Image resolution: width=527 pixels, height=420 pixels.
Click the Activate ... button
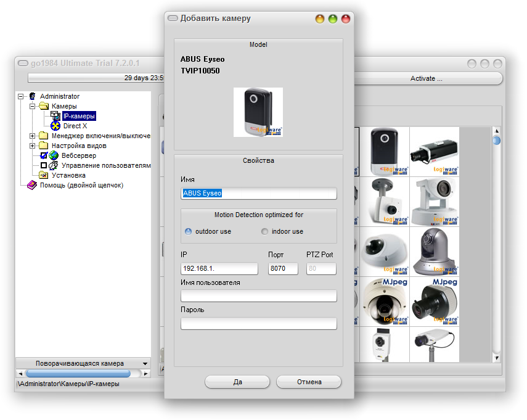(426, 78)
